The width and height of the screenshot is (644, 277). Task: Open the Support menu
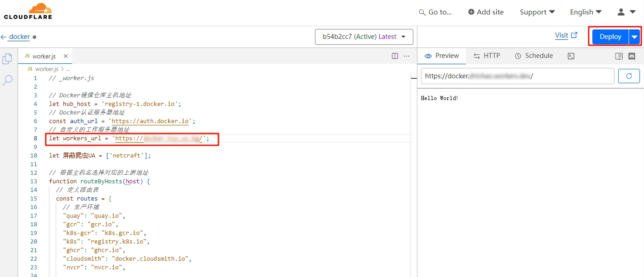(537, 12)
